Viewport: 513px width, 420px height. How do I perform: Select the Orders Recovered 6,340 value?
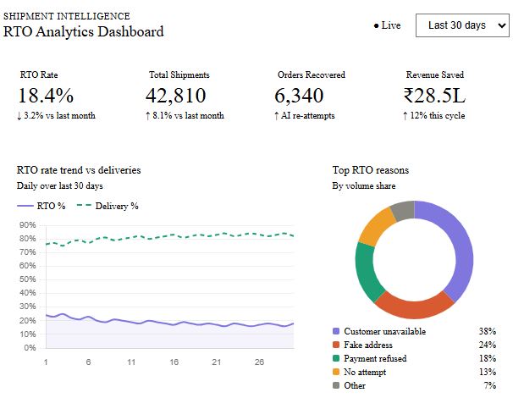coord(299,96)
